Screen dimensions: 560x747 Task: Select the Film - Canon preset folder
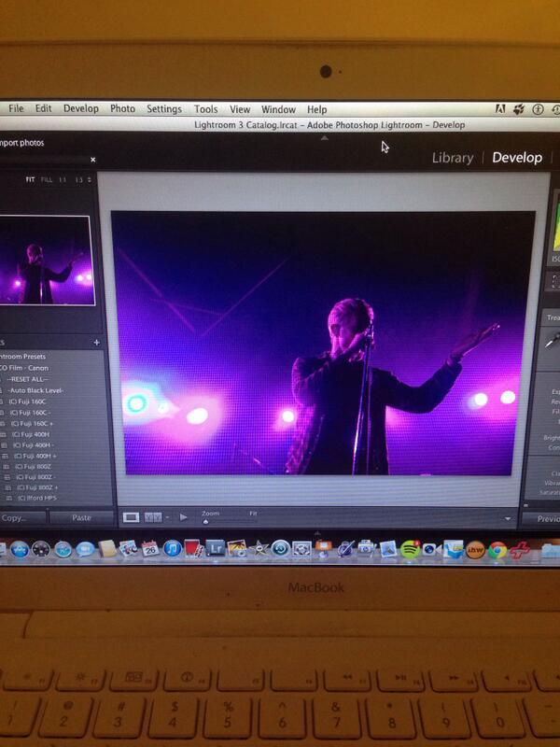[x=24, y=368]
